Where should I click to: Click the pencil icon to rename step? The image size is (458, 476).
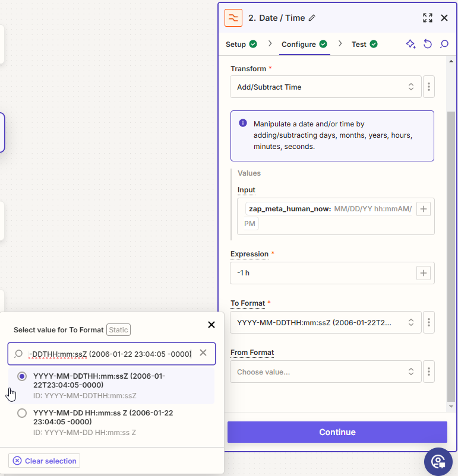point(312,18)
